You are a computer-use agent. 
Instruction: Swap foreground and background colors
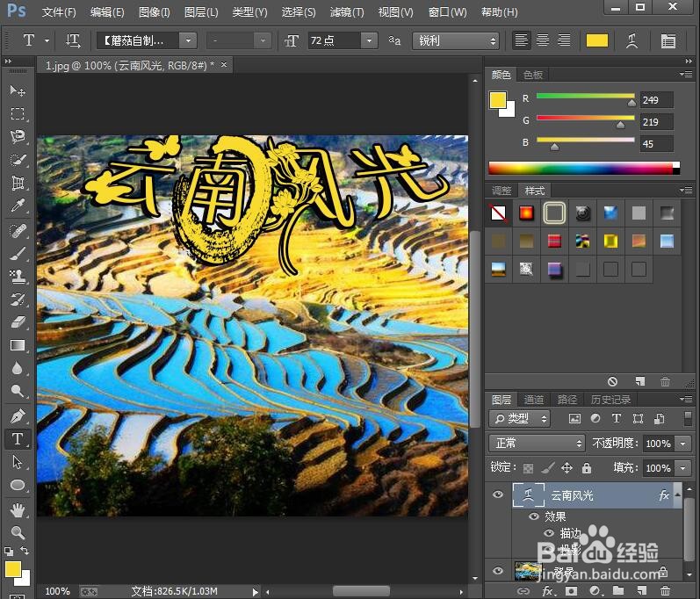pos(25,551)
